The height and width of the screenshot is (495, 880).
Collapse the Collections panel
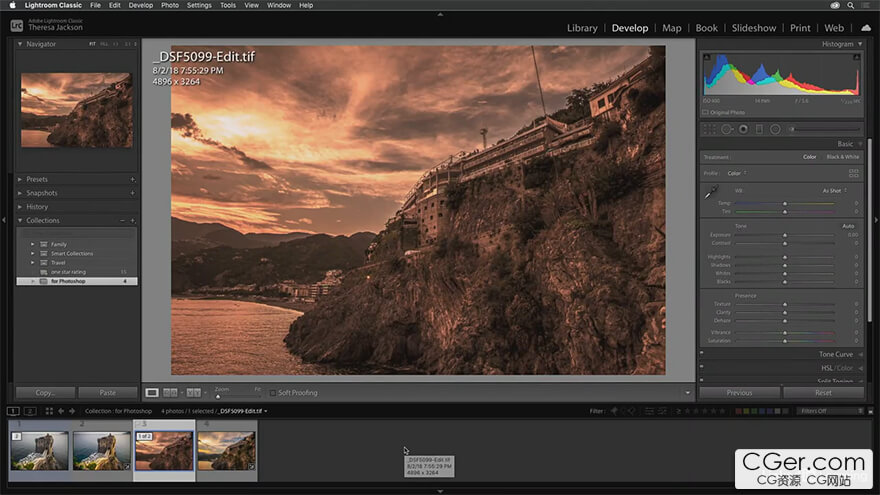coord(20,221)
